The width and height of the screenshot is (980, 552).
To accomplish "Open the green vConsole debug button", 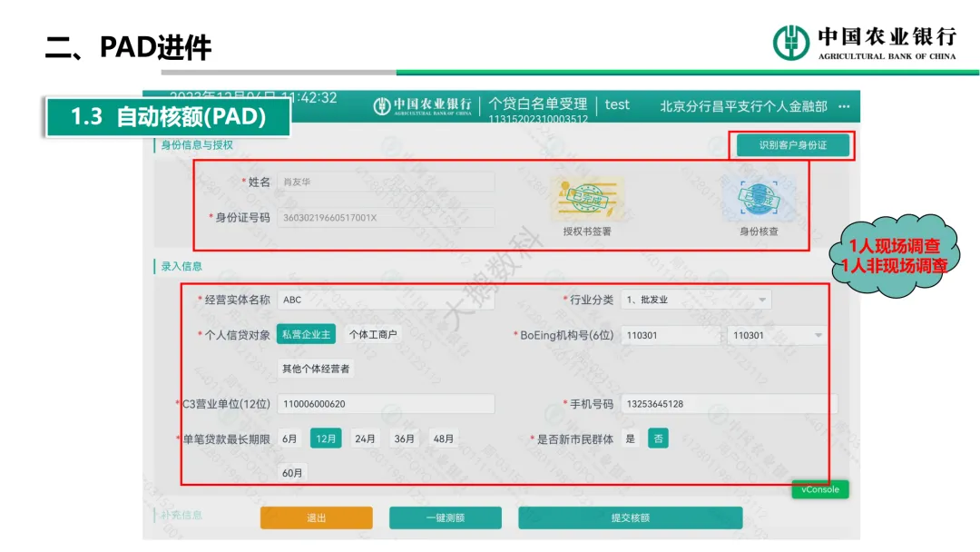I will tap(819, 489).
